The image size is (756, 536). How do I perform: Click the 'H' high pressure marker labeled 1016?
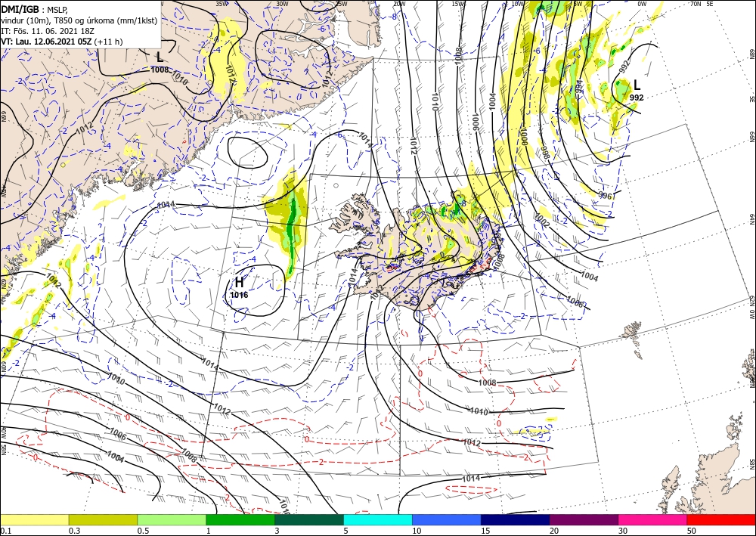coord(239,283)
